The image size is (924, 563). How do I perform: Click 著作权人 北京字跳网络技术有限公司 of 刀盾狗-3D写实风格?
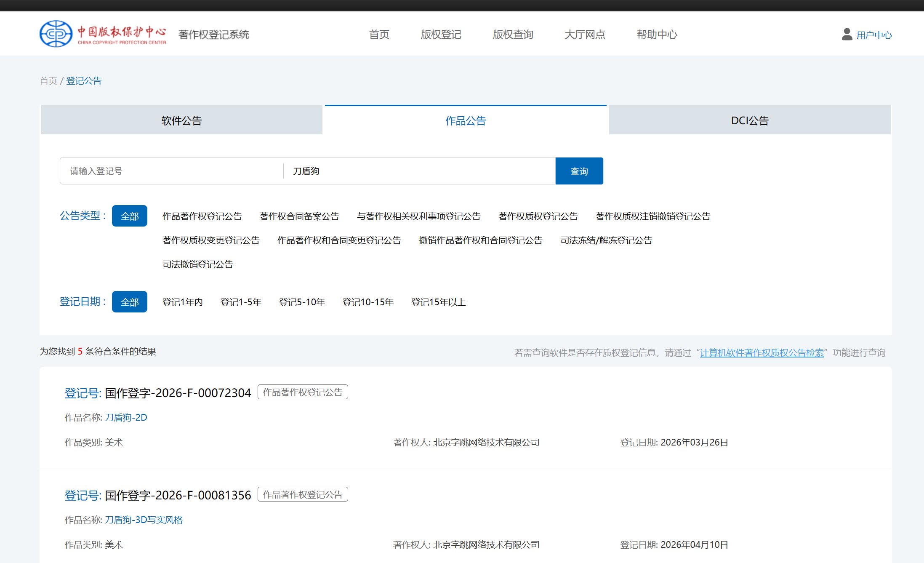(486, 544)
